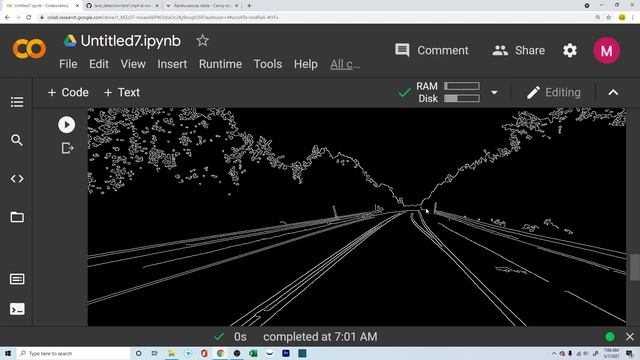The width and height of the screenshot is (640, 360).
Task: Open the notebook settings gear
Action: coord(570,51)
